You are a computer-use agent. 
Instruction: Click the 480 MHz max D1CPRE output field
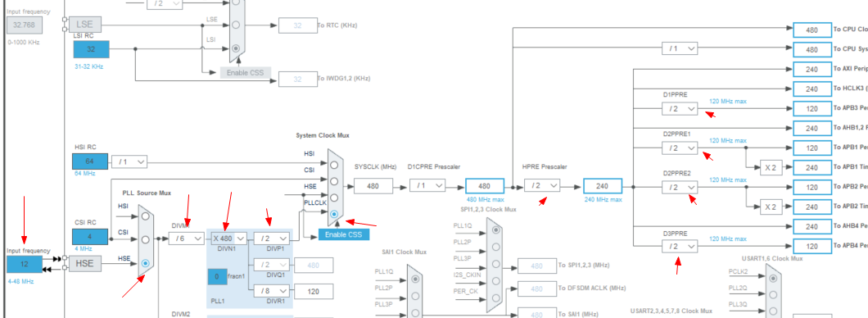click(485, 186)
